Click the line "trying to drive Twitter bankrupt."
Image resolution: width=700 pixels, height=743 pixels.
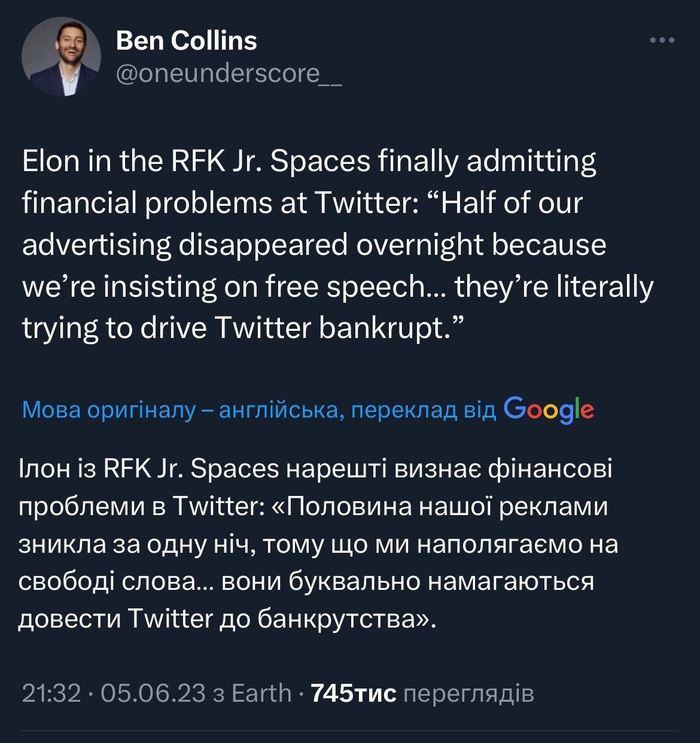click(244, 328)
